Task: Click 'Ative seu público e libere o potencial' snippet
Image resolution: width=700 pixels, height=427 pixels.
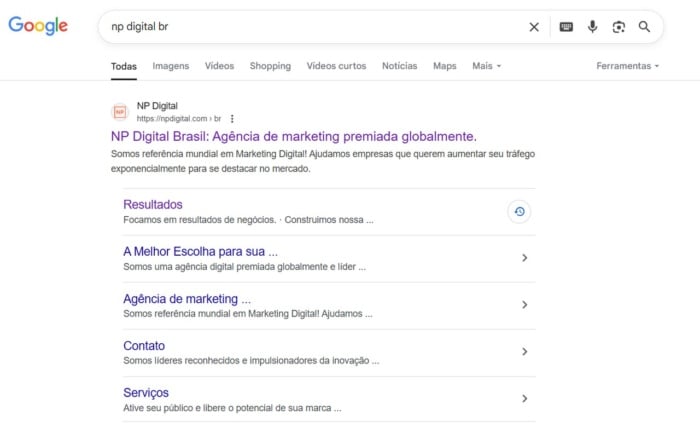Action: pos(232,408)
